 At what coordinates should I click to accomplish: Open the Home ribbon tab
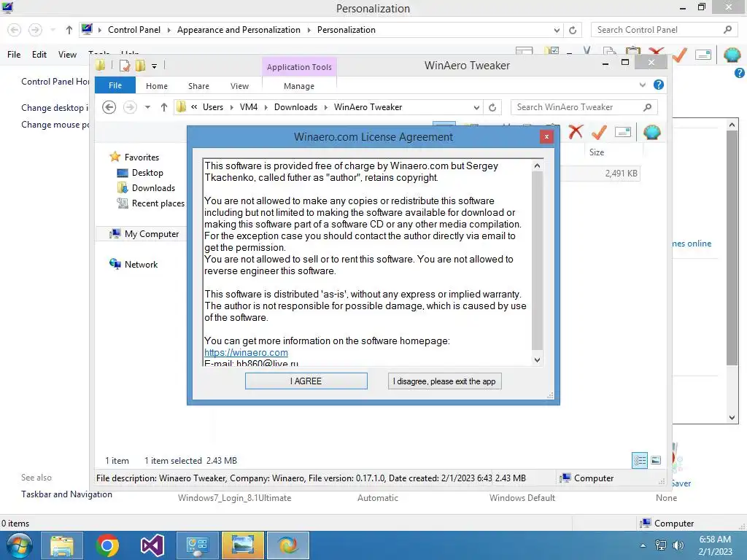157,86
